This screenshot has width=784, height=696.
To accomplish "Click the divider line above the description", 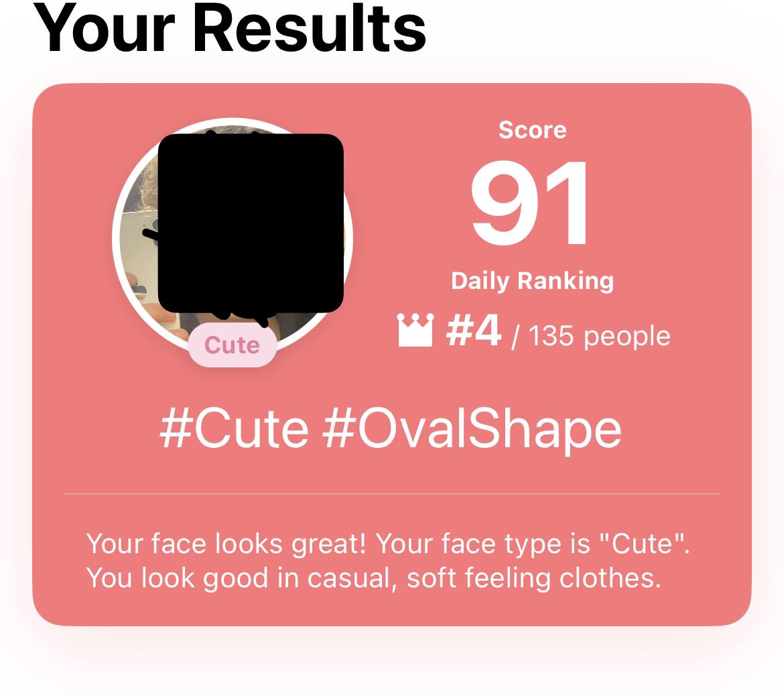I will point(392,494).
